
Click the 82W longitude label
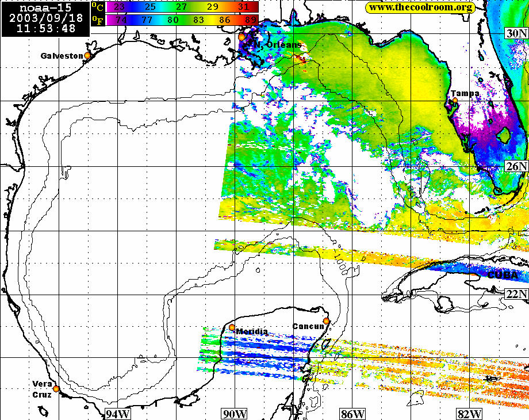tap(469, 414)
